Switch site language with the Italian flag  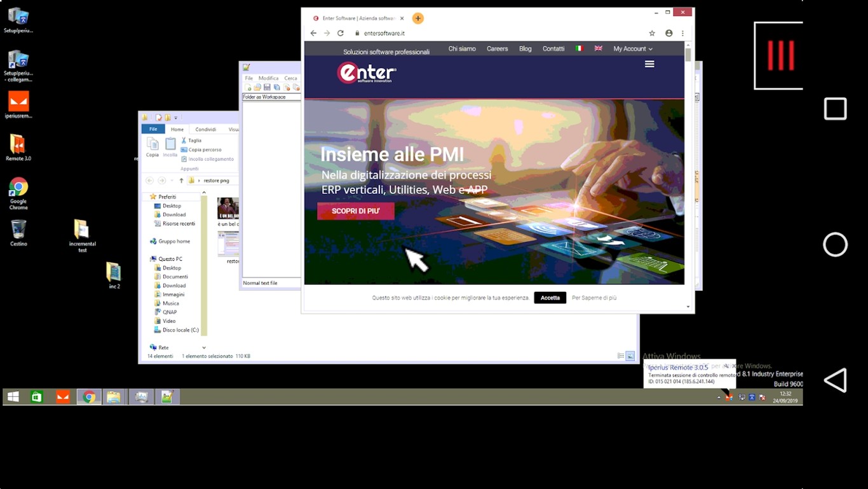(x=579, y=48)
